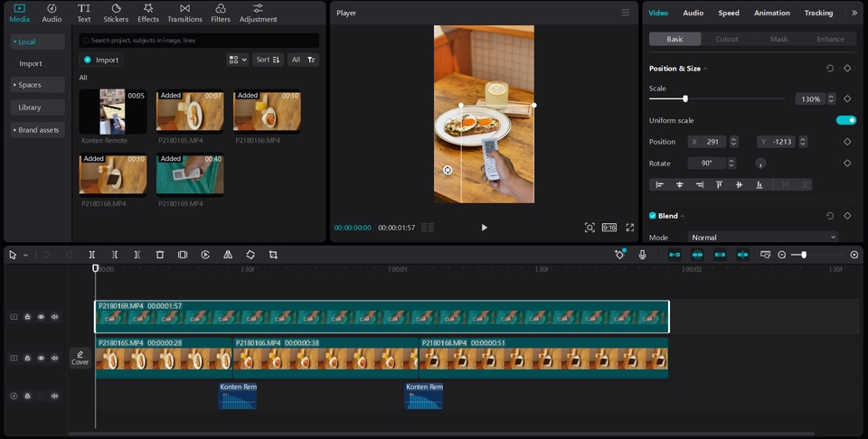Click the fullscreen icon in the Player
Screen dimensions: 868x439
click(x=630, y=228)
